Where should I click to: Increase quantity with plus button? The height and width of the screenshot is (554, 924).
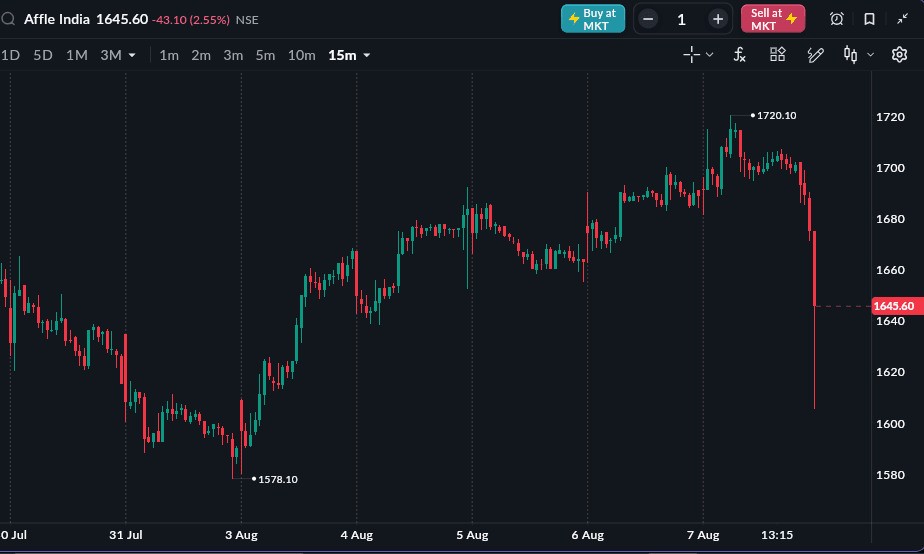(718, 19)
